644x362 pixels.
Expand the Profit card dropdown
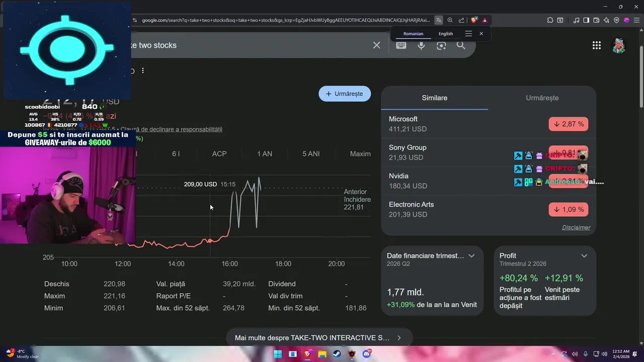(584, 256)
